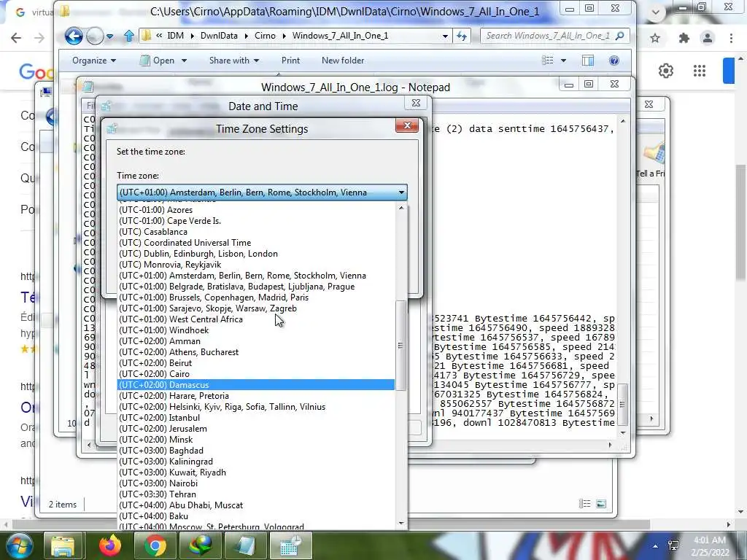Expand the views options dropdown arrow

564,61
